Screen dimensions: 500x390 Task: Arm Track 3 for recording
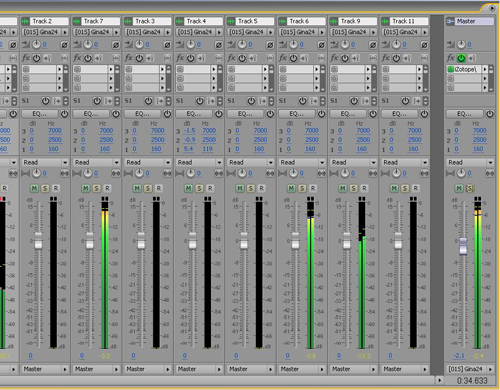(x=159, y=188)
